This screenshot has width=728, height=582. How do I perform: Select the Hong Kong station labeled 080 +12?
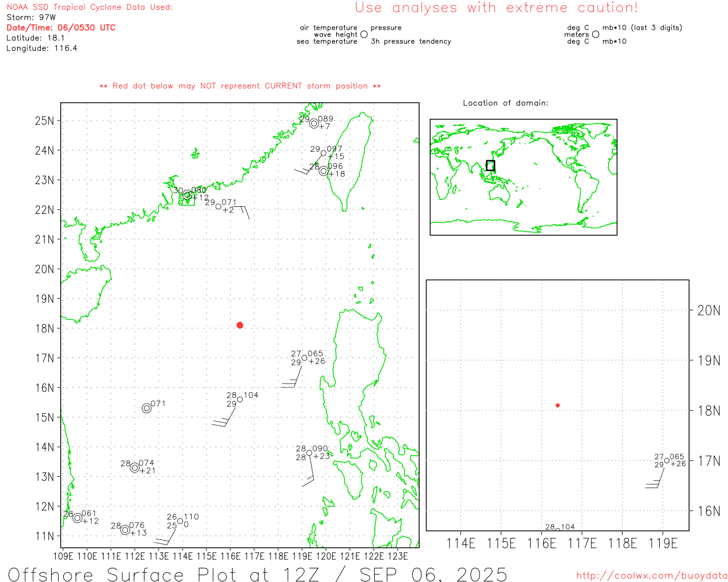pos(187,194)
